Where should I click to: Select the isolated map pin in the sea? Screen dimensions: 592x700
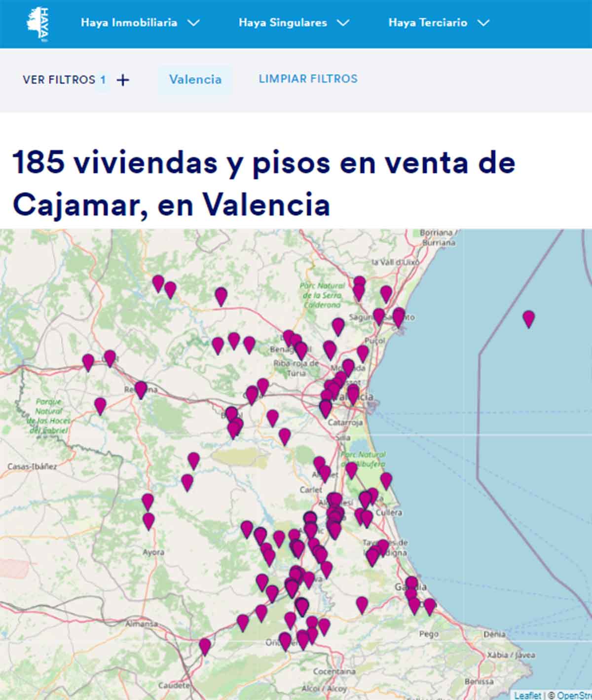click(529, 318)
